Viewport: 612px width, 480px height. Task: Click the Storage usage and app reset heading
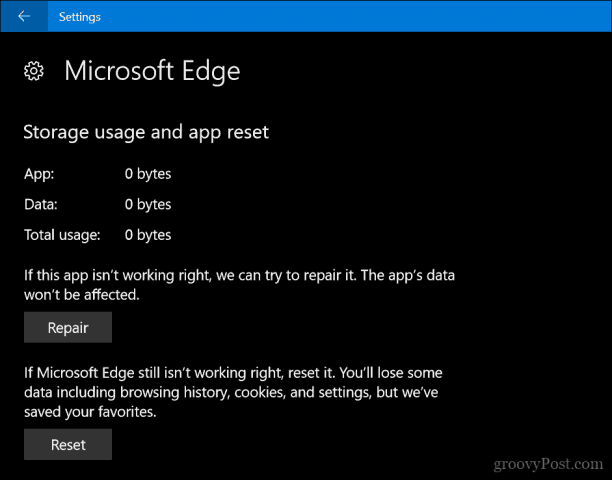click(x=146, y=132)
